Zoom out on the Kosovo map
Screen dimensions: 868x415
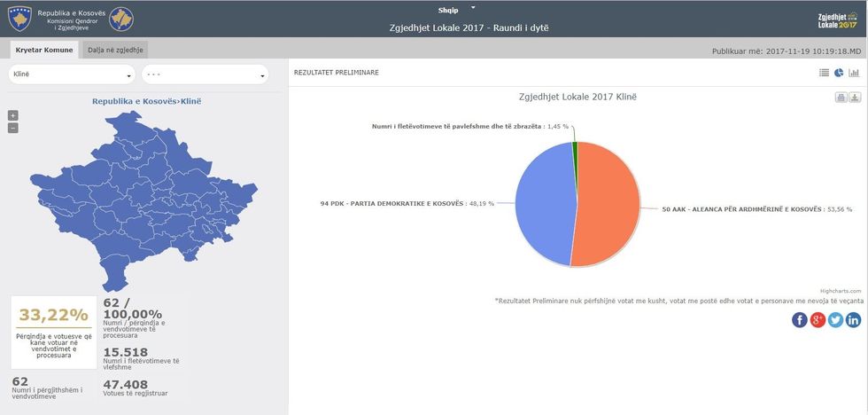tap(12, 128)
